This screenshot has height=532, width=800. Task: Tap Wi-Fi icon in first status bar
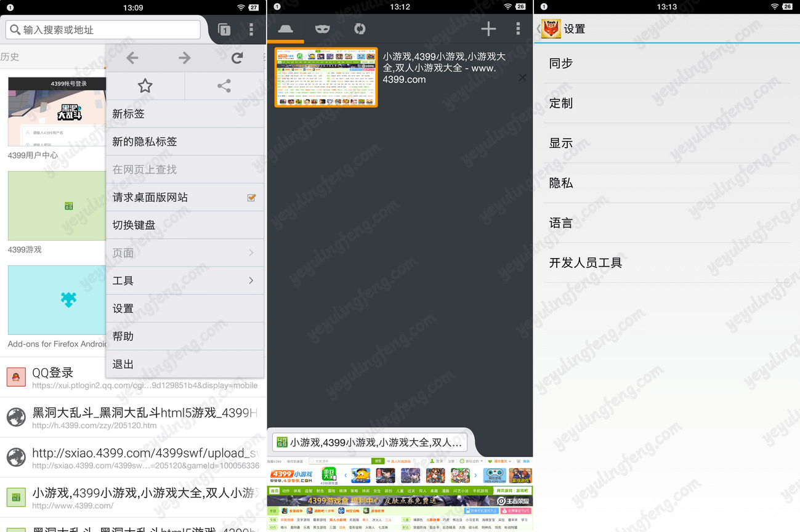coord(241,7)
